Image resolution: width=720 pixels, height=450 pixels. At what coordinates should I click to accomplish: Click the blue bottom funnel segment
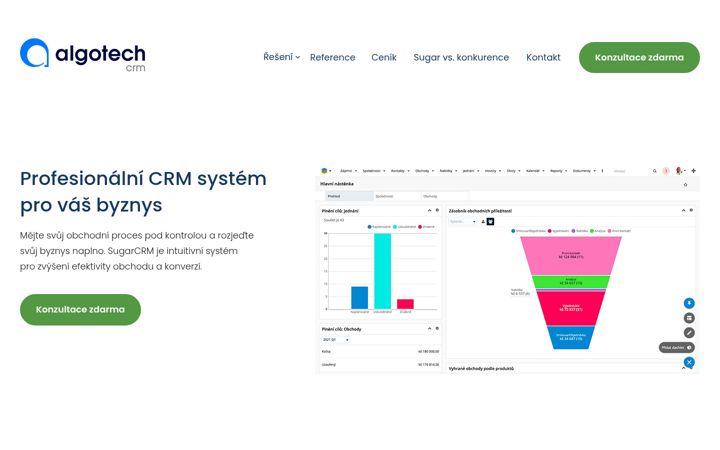pos(571,338)
